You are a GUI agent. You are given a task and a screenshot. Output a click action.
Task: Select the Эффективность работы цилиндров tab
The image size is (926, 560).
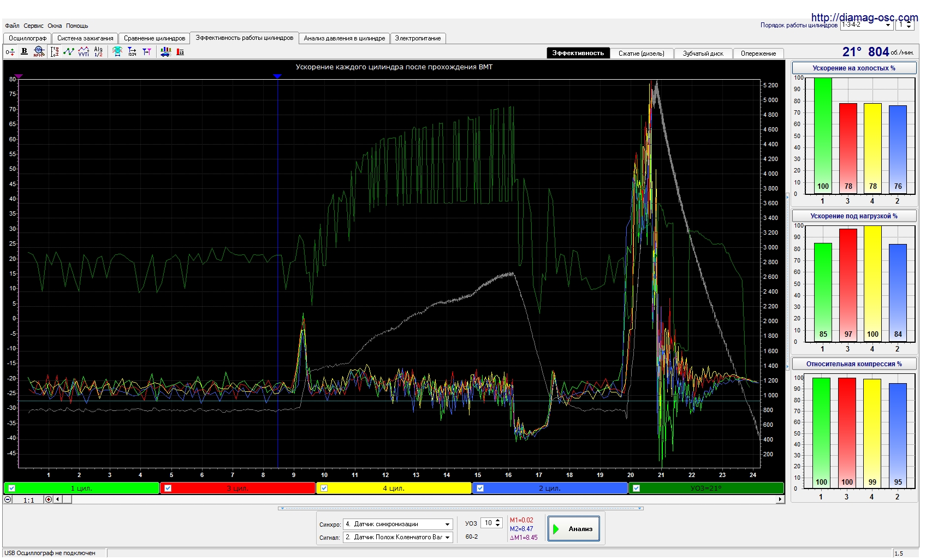click(x=245, y=38)
